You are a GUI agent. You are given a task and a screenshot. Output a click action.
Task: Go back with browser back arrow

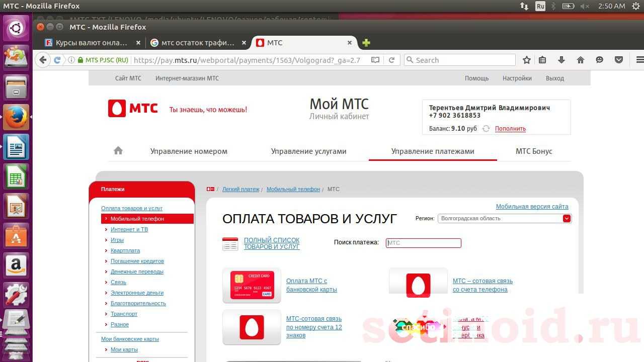[43, 60]
